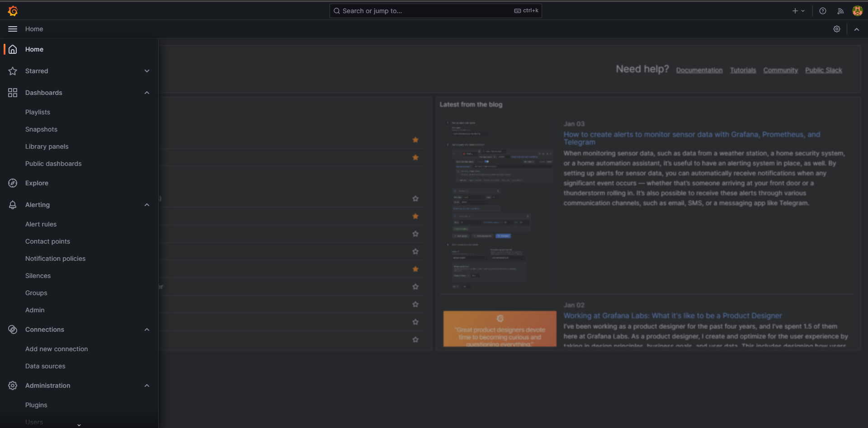Open Alert rules menu item

click(41, 224)
